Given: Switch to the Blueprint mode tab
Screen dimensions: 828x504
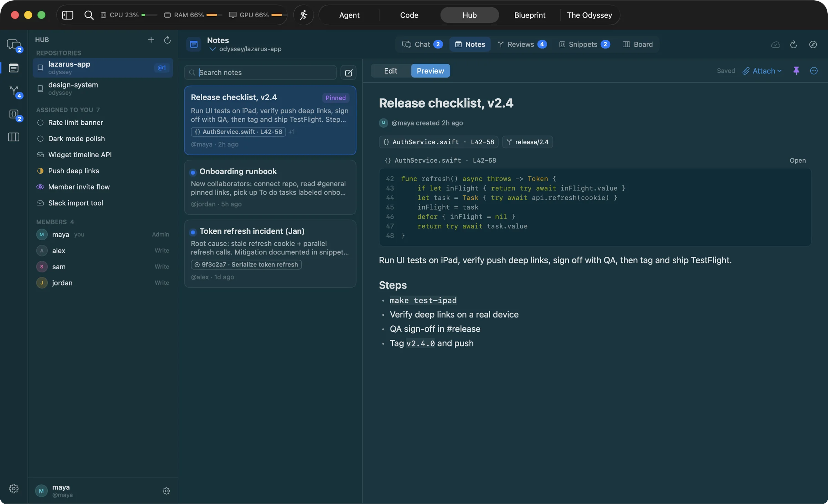Looking at the screenshot, I should (530, 15).
